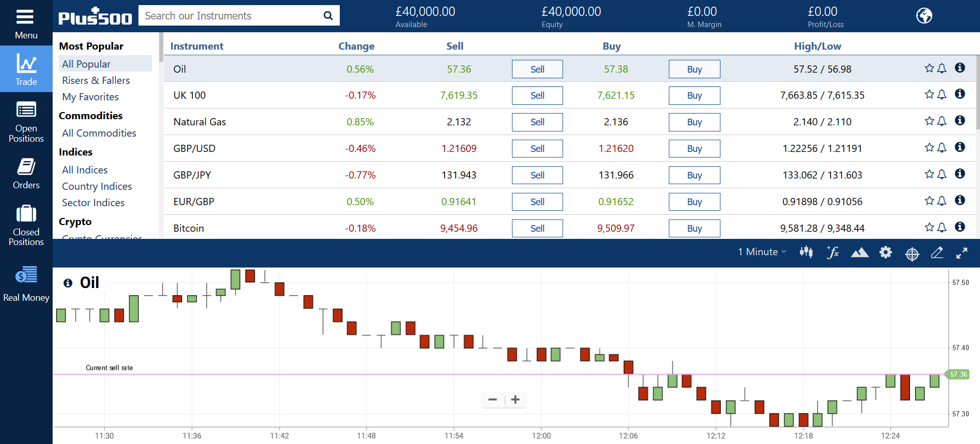The height and width of the screenshot is (444, 980).
Task: Click the Plus500 logo
Action: 95,16
